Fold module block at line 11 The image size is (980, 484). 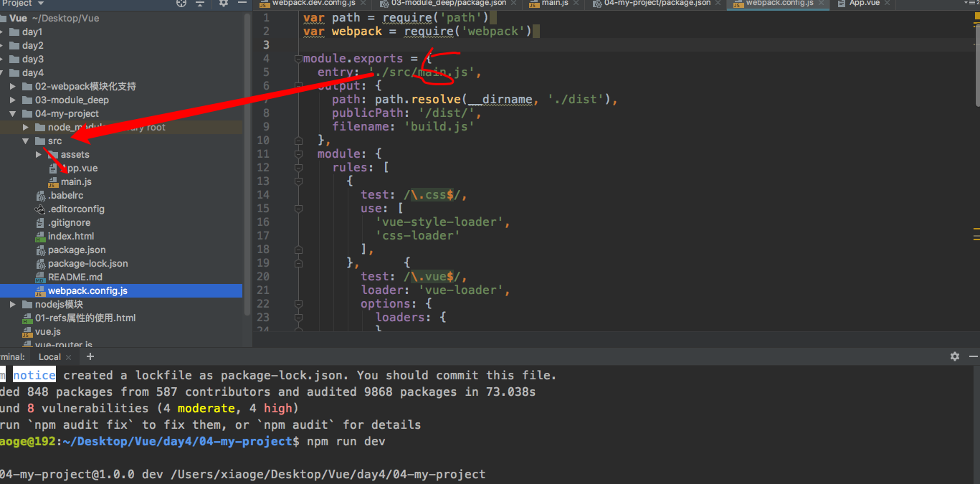click(x=298, y=154)
